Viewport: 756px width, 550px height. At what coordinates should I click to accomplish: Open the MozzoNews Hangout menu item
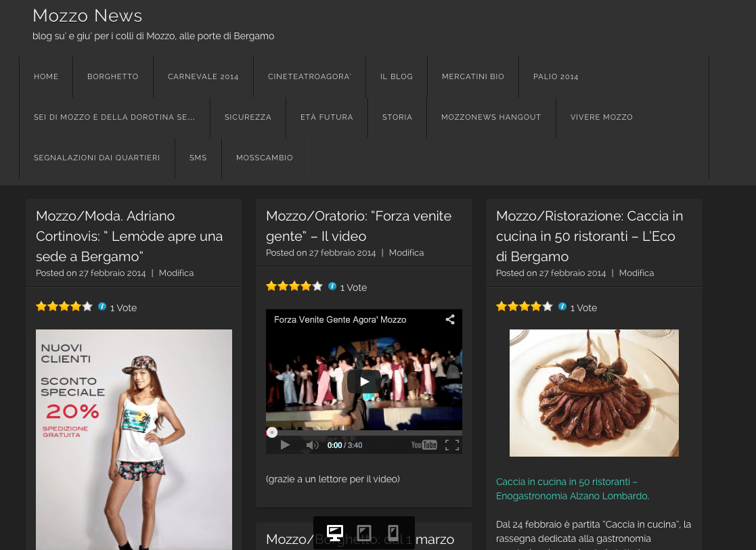491,118
